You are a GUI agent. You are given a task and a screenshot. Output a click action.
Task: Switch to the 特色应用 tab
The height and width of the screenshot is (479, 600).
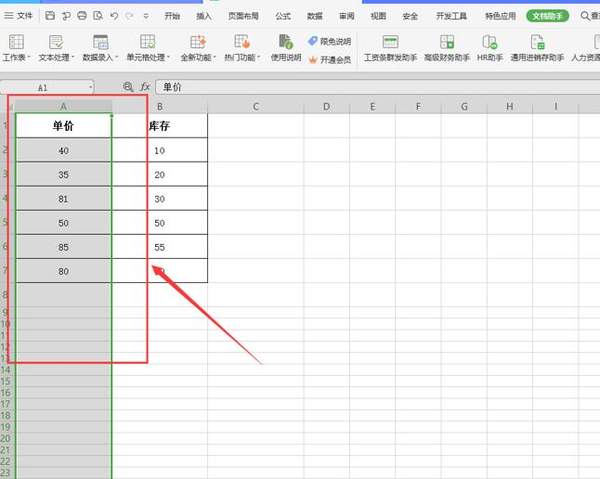point(501,16)
